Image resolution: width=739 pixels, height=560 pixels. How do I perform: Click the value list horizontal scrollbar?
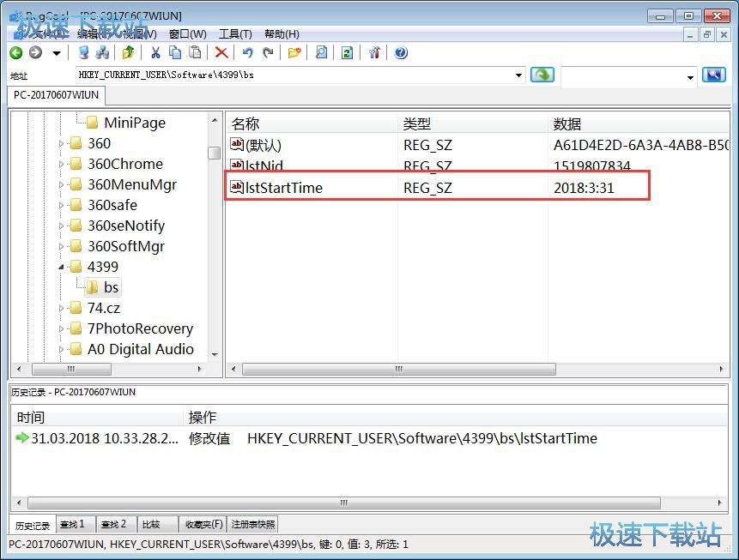[399, 370]
